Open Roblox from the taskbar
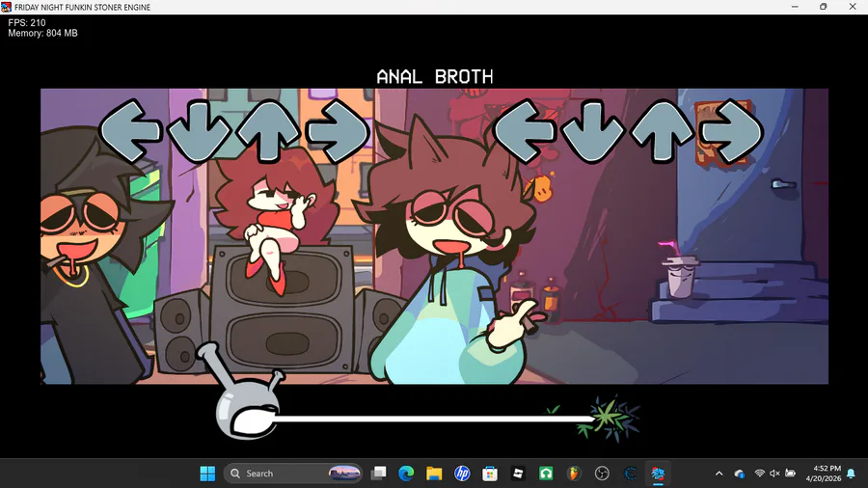 (518, 474)
